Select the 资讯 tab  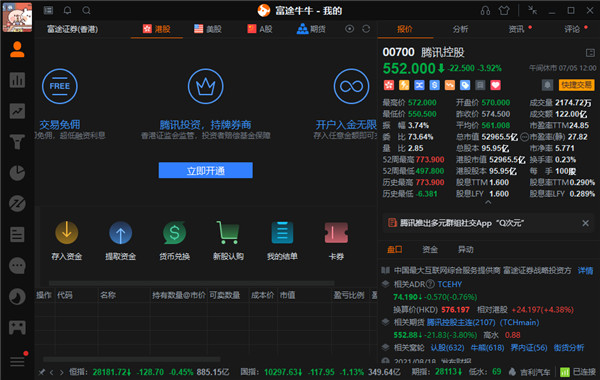pos(516,29)
